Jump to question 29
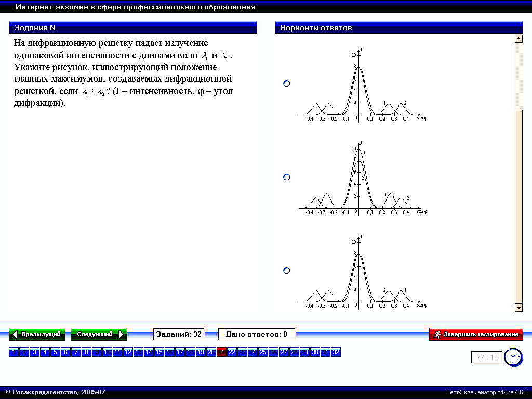The height and width of the screenshot is (399, 532). [304, 352]
